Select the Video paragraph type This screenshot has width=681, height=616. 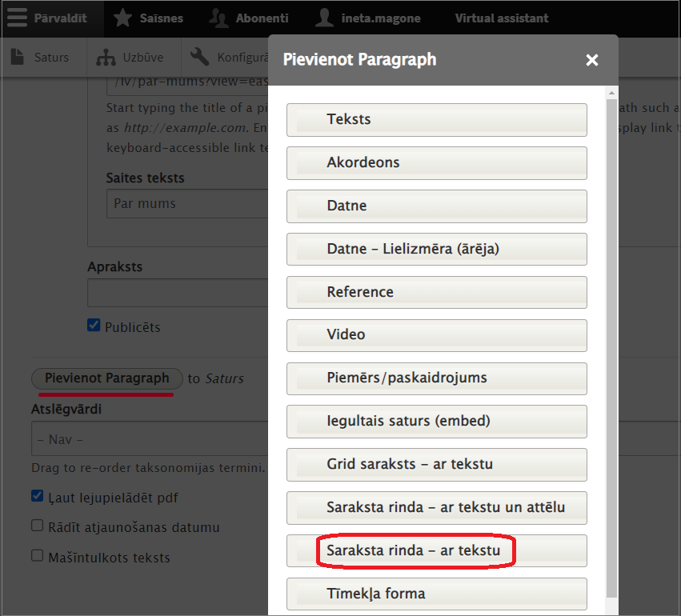(436, 335)
